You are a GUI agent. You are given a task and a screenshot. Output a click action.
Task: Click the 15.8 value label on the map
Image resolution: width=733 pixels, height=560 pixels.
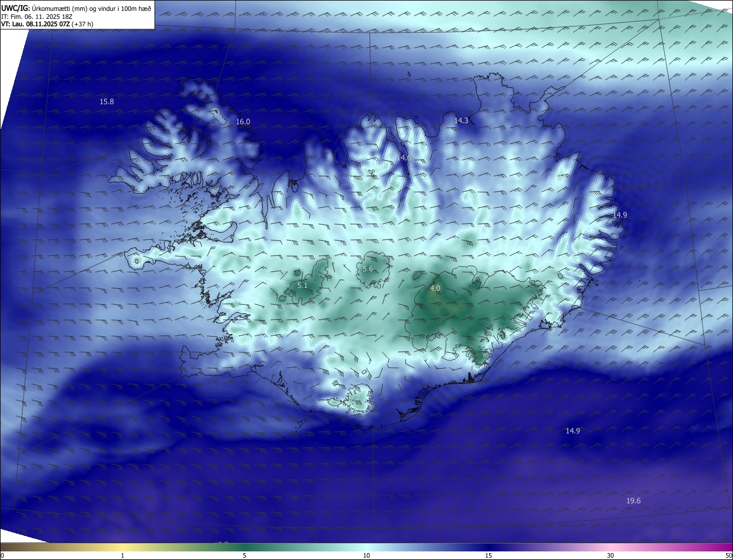(107, 101)
